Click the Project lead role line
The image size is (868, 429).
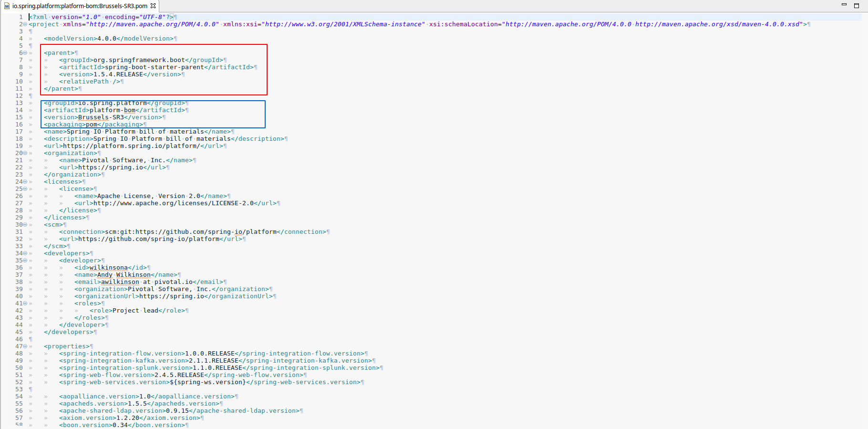(137, 311)
